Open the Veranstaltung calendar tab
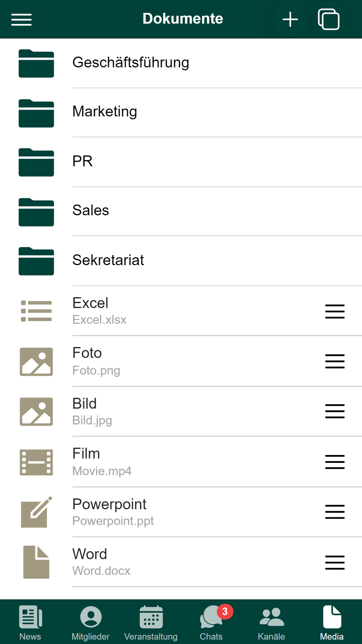 (151, 623)
